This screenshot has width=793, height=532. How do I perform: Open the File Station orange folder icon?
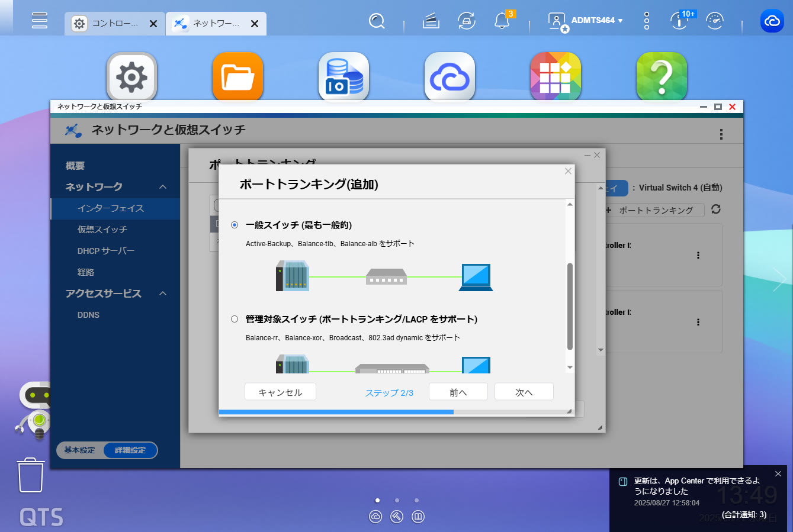coord(237,77)
